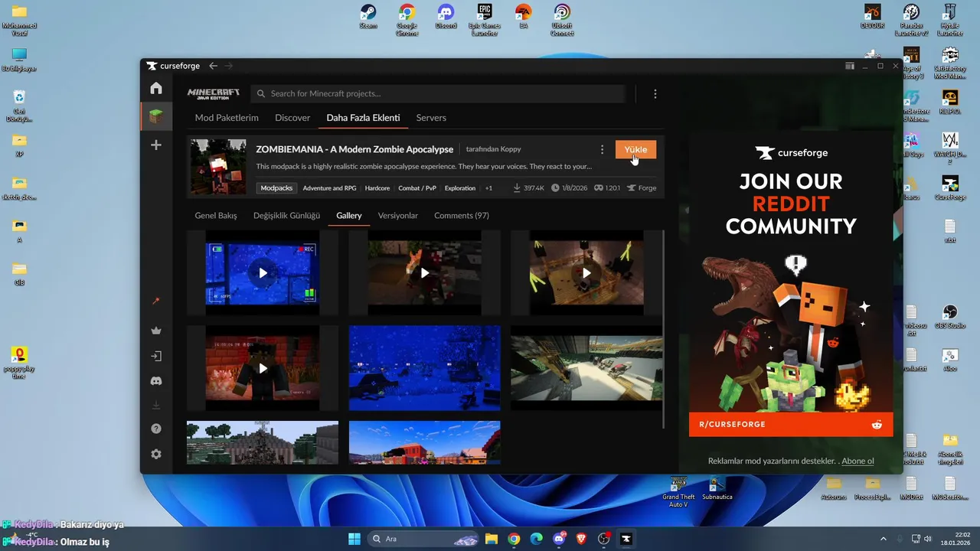The width and height of the screenshot is (980, 551).
Task: Click the gallery vertical scrollbar
Action: [x=664, y=329]
